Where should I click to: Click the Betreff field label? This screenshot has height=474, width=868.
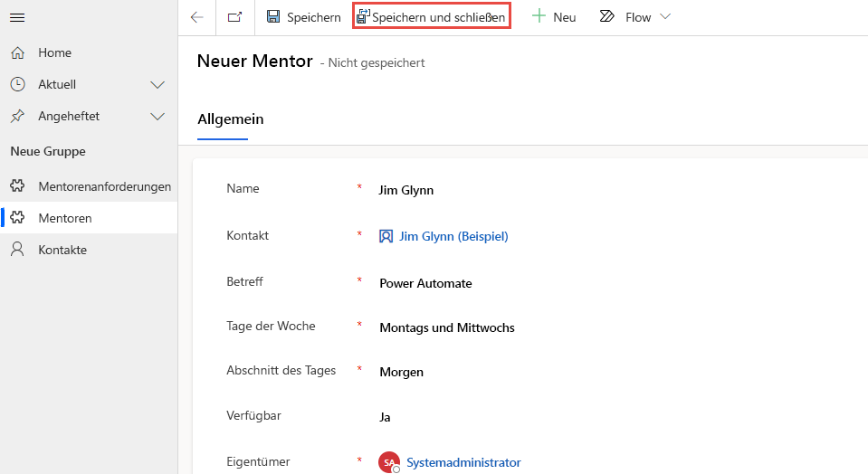[244, 281]
